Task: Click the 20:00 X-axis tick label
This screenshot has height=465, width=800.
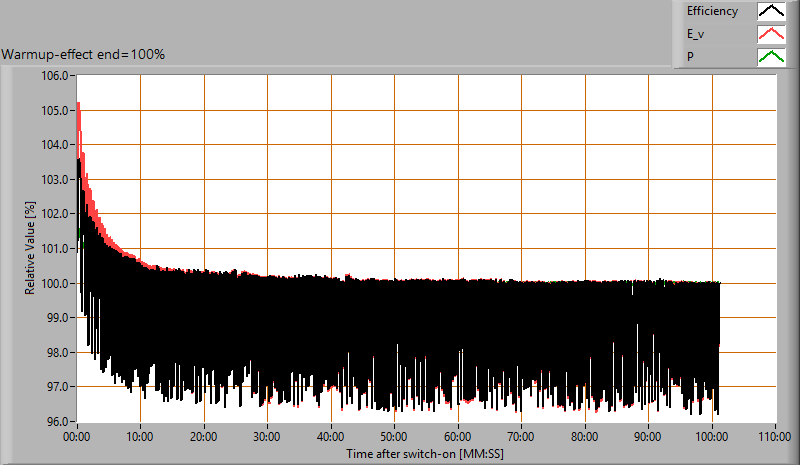Action: [204, 436]
